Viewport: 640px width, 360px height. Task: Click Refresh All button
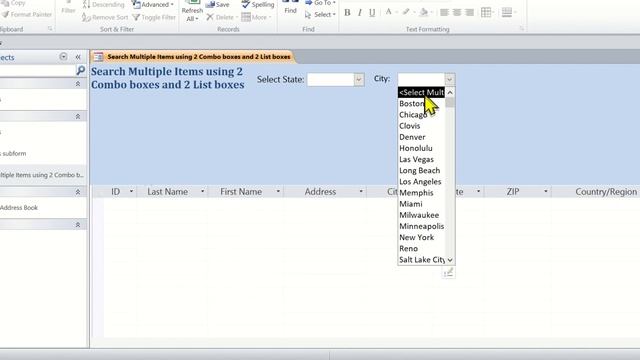(192, 11)
